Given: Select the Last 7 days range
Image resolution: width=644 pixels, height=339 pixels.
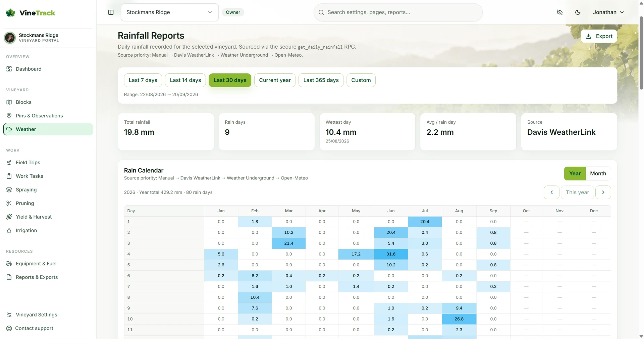Looking at the screenshot, I should point(143,80).
